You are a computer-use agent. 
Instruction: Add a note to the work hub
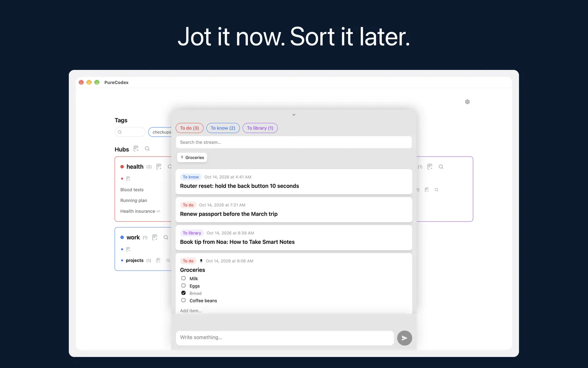pyautogui.click(x=155, y=237)
